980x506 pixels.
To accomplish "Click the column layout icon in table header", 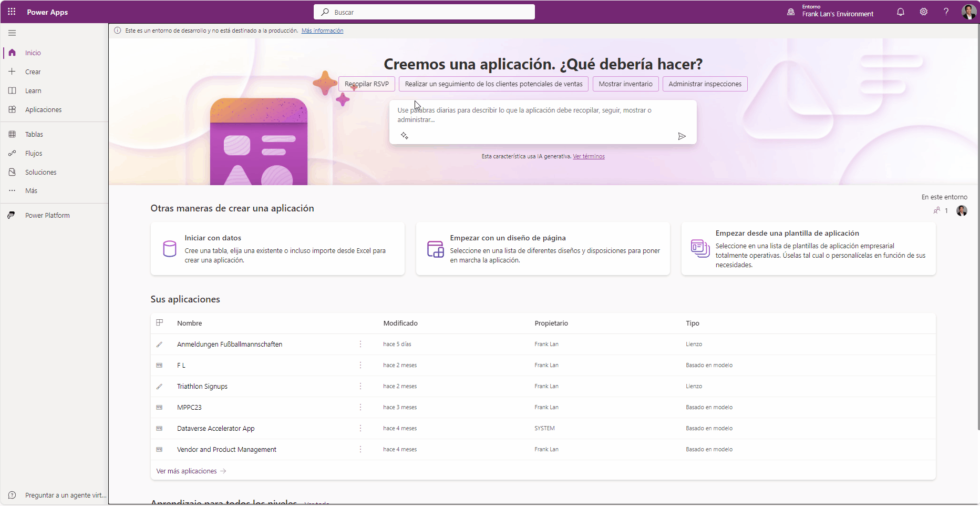I will [160, 323].
